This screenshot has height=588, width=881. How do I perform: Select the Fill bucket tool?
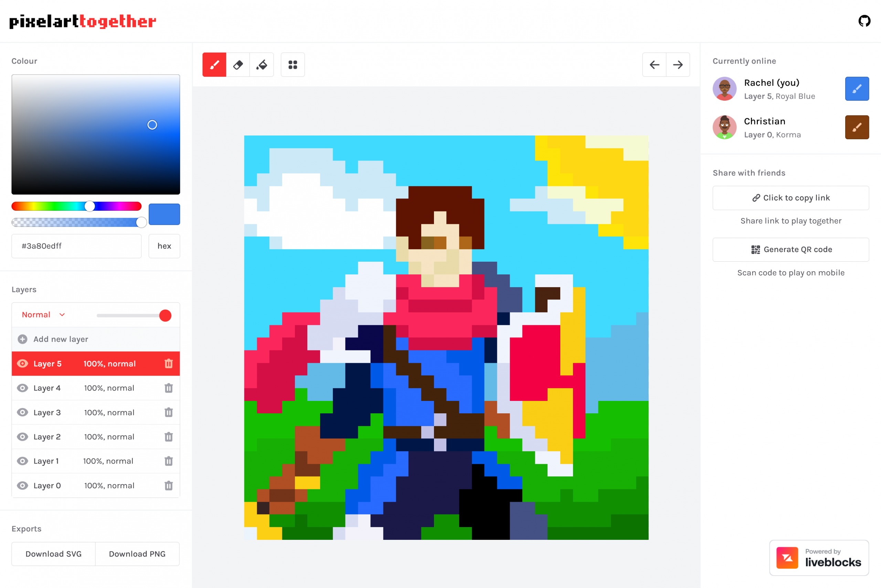coord(262,65)
